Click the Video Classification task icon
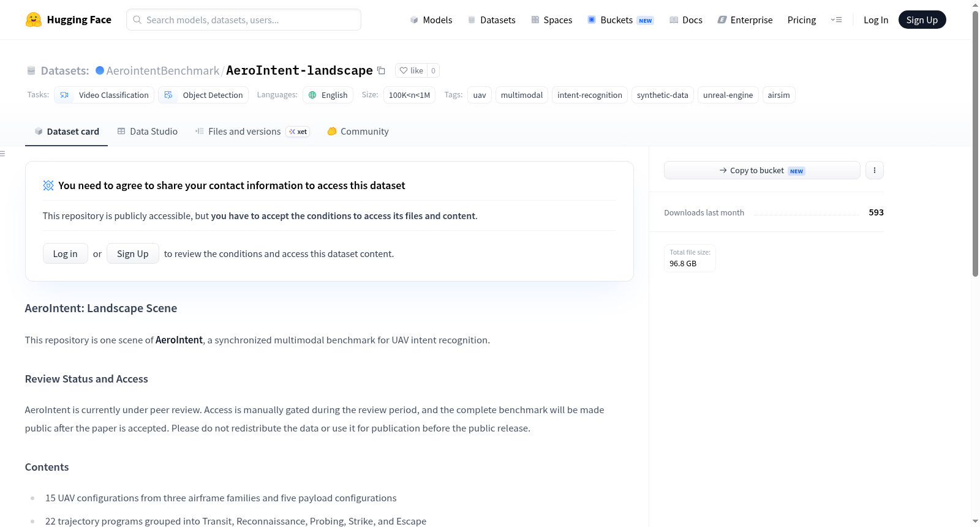Screen dimensions: 980x527 pyautogui.click(x=64, y=95)
